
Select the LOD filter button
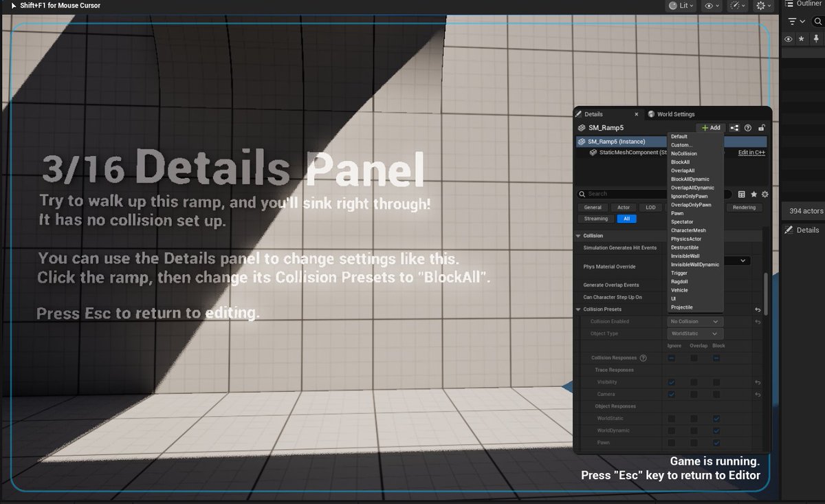[651, 208]
